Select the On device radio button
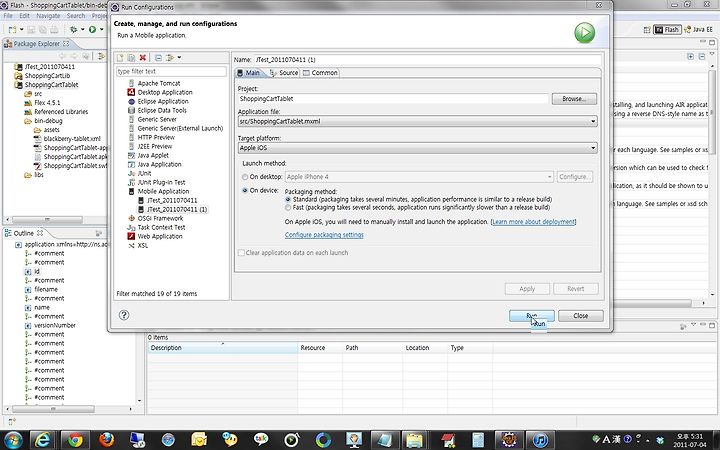Image resolution: width=720 pixels, height=450 pixels. click(x=245, y=190)
